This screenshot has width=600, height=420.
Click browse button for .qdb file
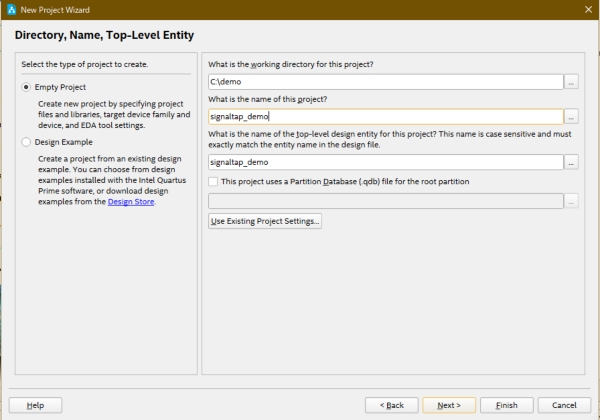(571, 201)
